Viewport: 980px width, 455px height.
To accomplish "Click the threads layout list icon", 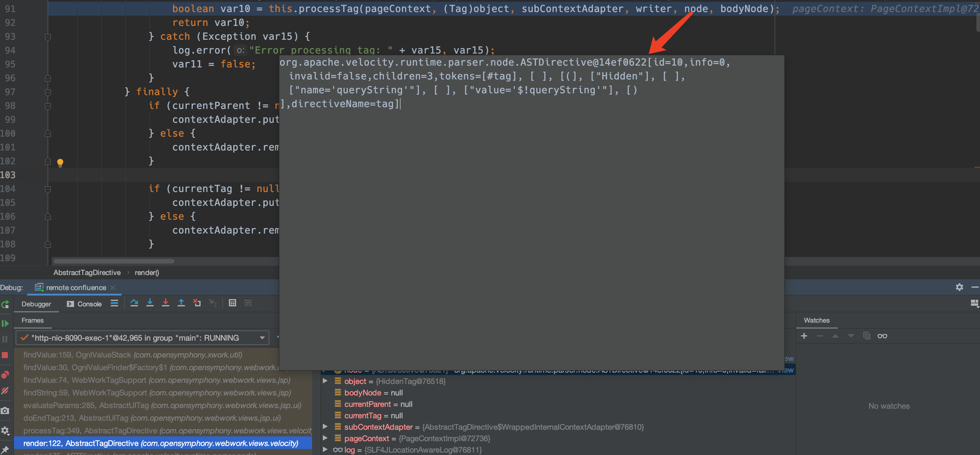I will pos(114,303).
